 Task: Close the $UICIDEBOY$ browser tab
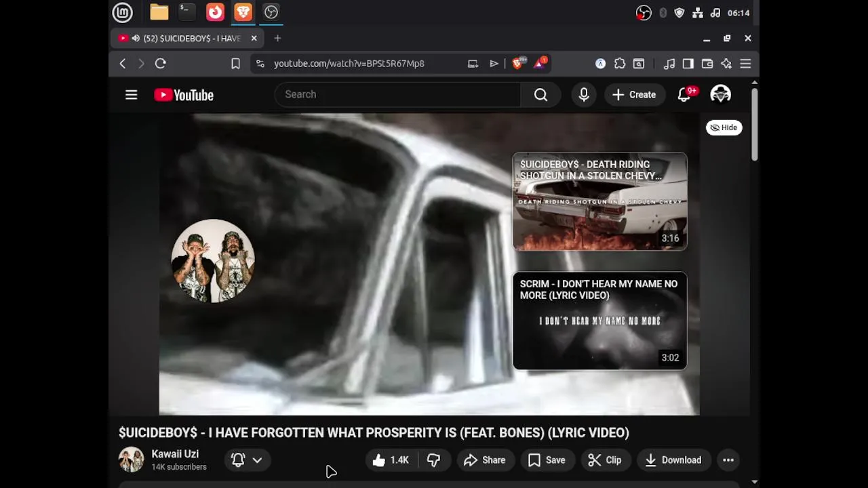pos(254,39)
